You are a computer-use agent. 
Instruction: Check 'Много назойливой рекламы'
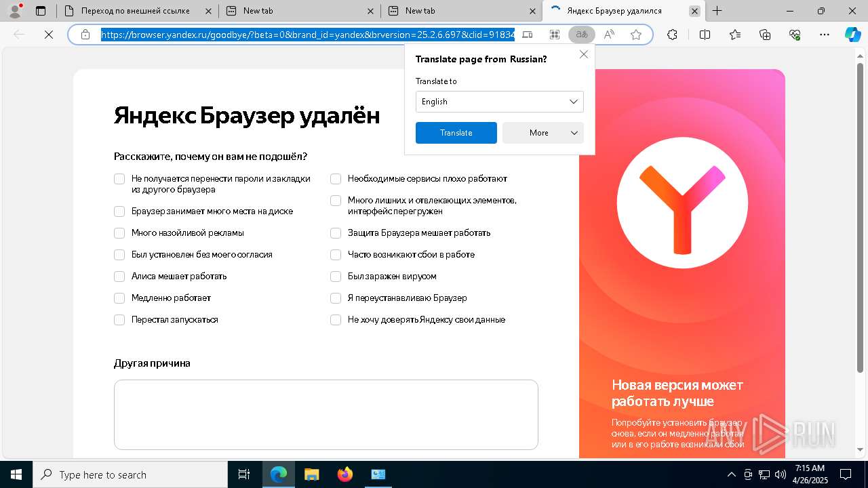[x=119, y=233]
